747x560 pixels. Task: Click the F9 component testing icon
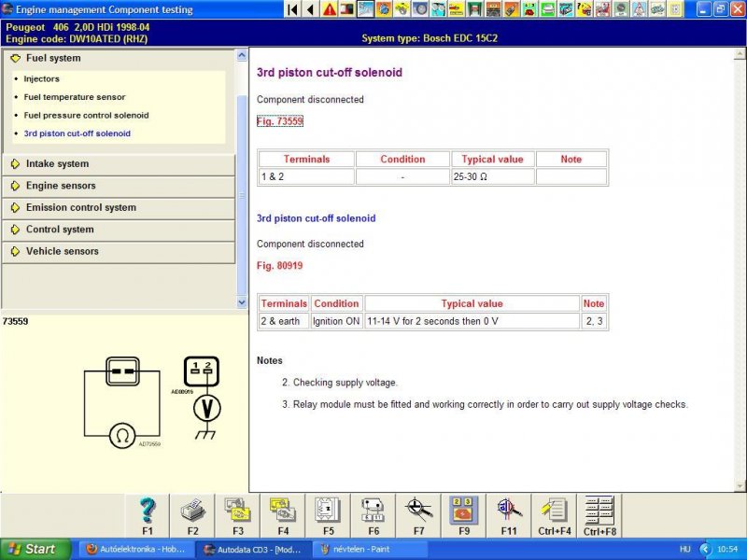(464, 516)
